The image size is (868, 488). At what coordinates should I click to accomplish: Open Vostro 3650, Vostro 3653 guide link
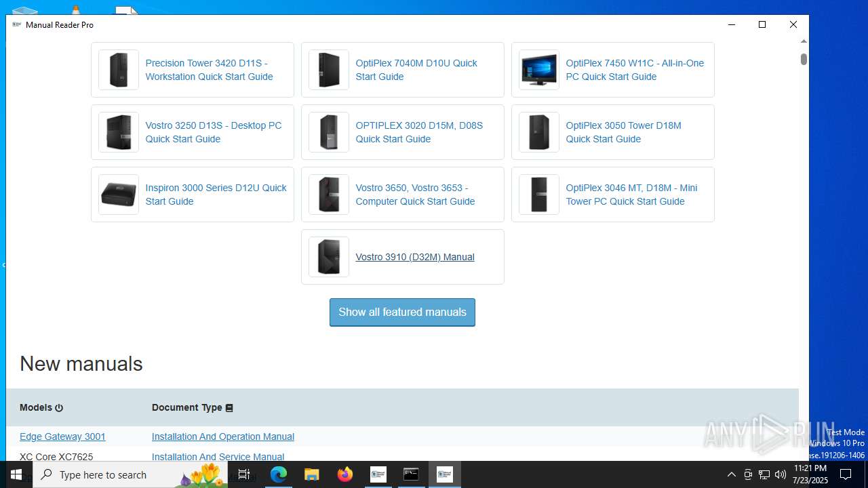coord(415,195)
